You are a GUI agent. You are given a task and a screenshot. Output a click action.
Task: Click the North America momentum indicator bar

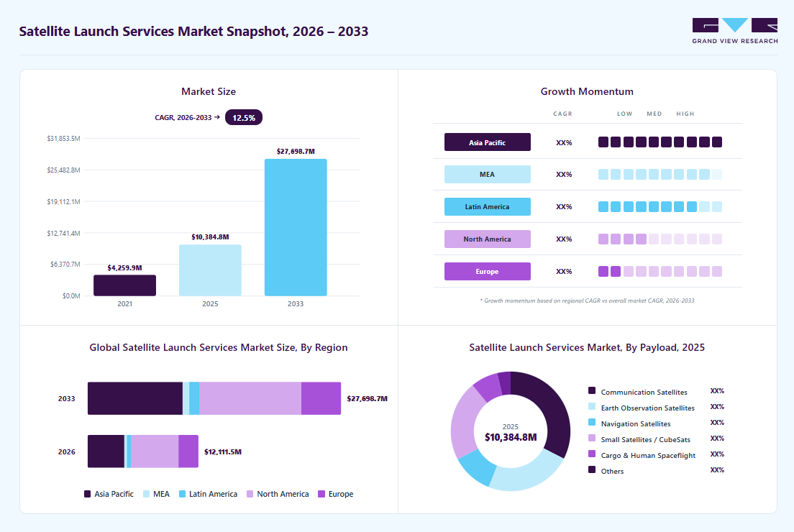[x=660, y=239]
